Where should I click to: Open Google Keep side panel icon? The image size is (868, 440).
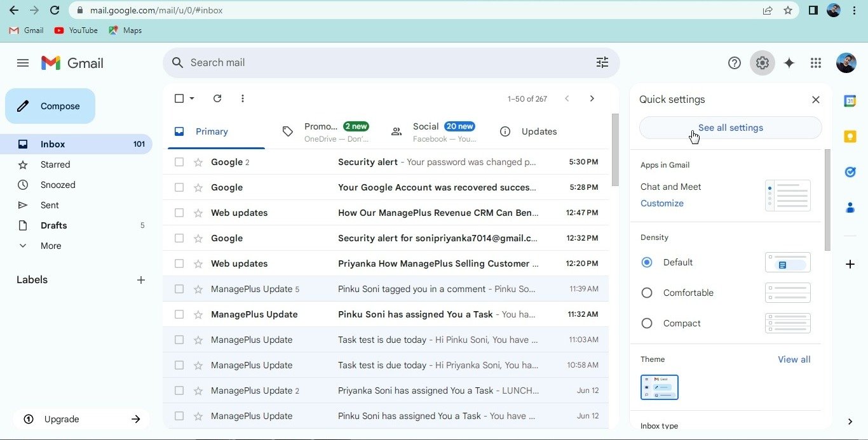coord(850,137)
